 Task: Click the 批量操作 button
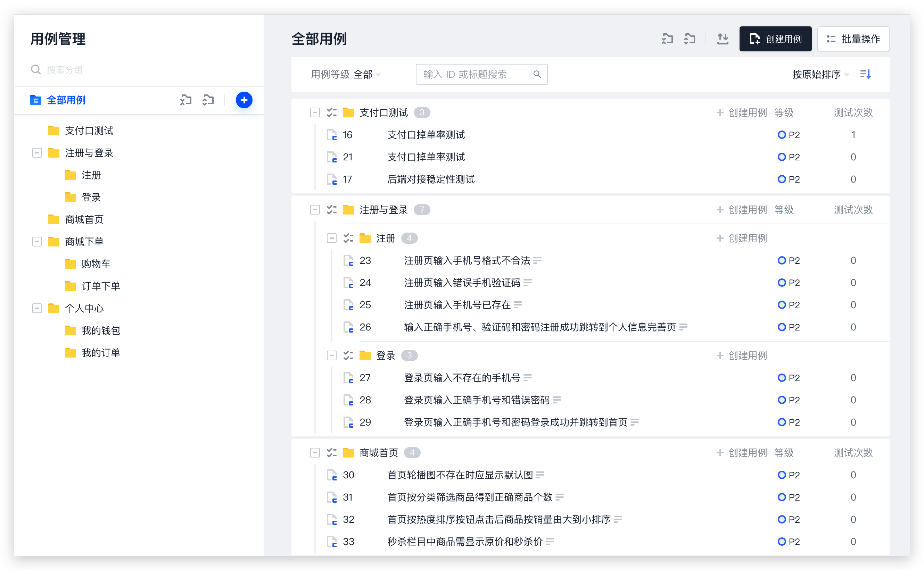[853, 39]
